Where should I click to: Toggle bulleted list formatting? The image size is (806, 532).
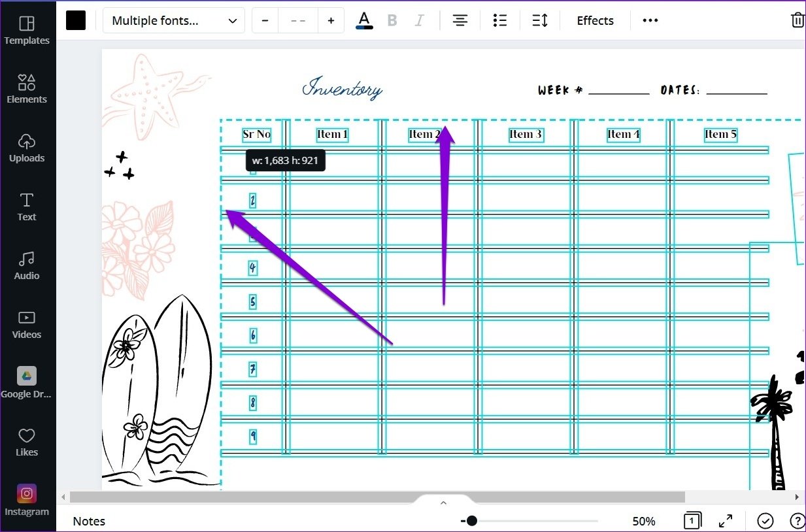[500, 21]
